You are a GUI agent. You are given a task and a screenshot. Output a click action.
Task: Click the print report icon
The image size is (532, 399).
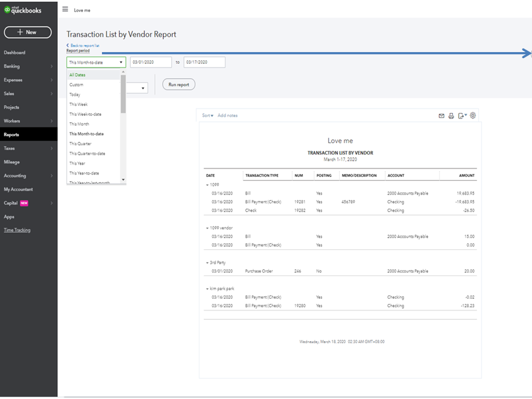point(451,116)
